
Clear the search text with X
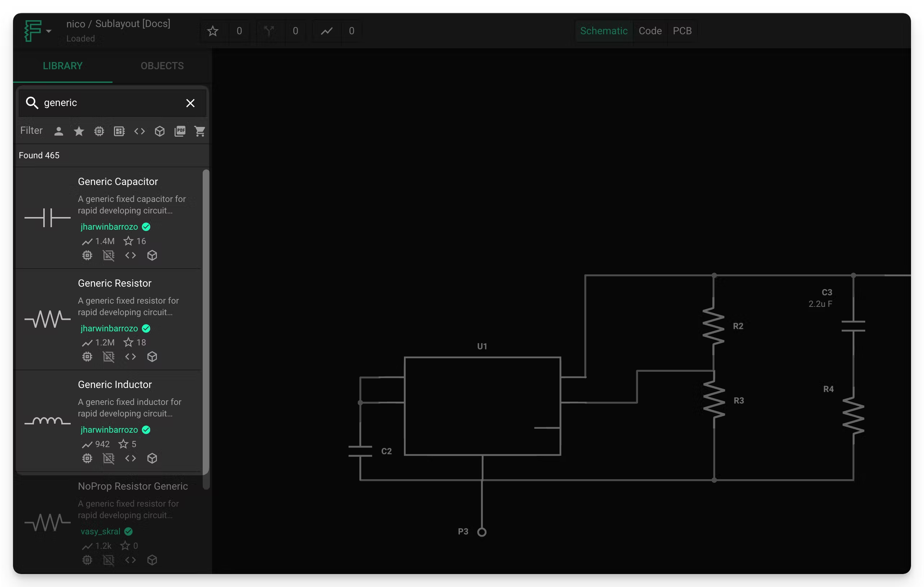(x=190, y=103)
